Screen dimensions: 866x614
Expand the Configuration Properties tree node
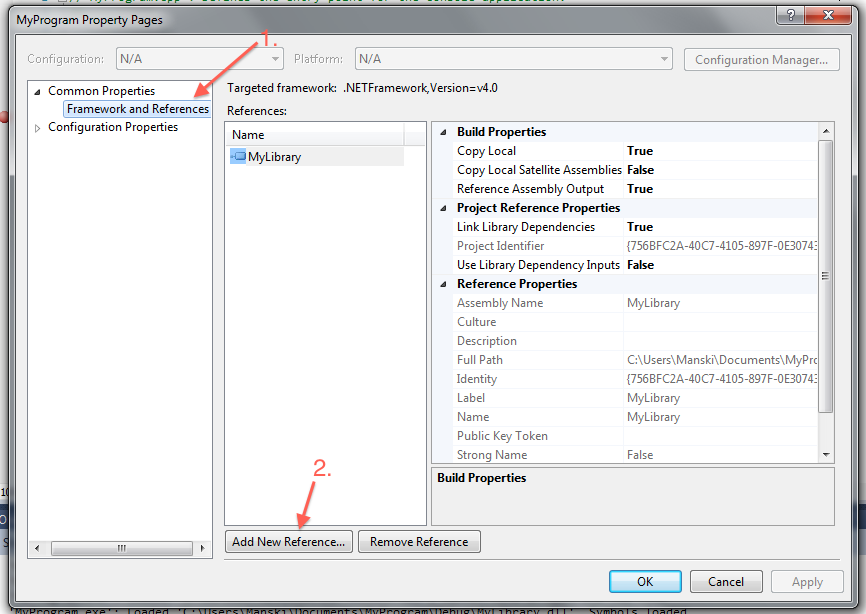[x=39, y=128]
